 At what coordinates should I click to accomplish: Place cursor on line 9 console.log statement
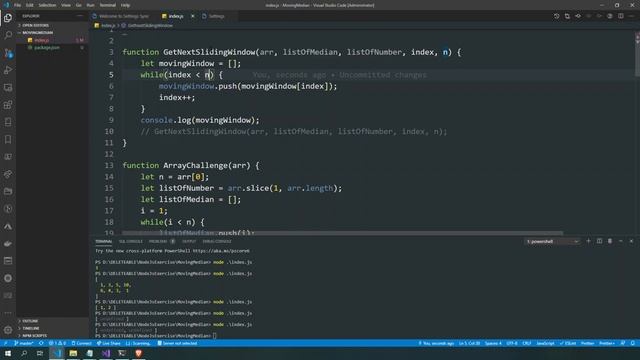(x=200, y=120)
